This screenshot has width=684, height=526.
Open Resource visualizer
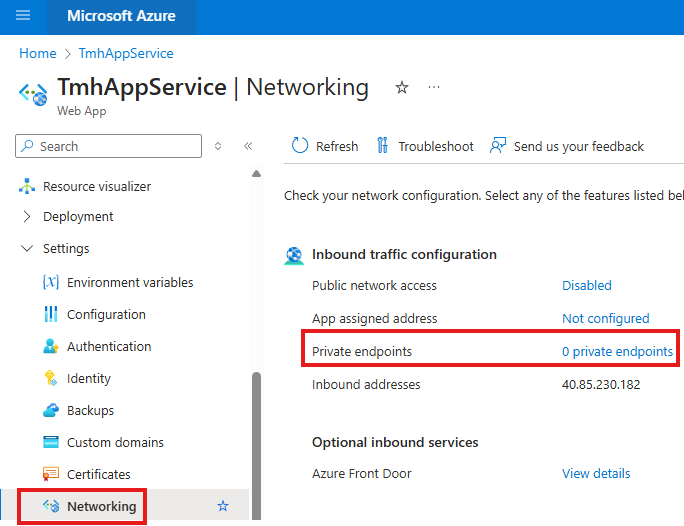click(97, 186)
